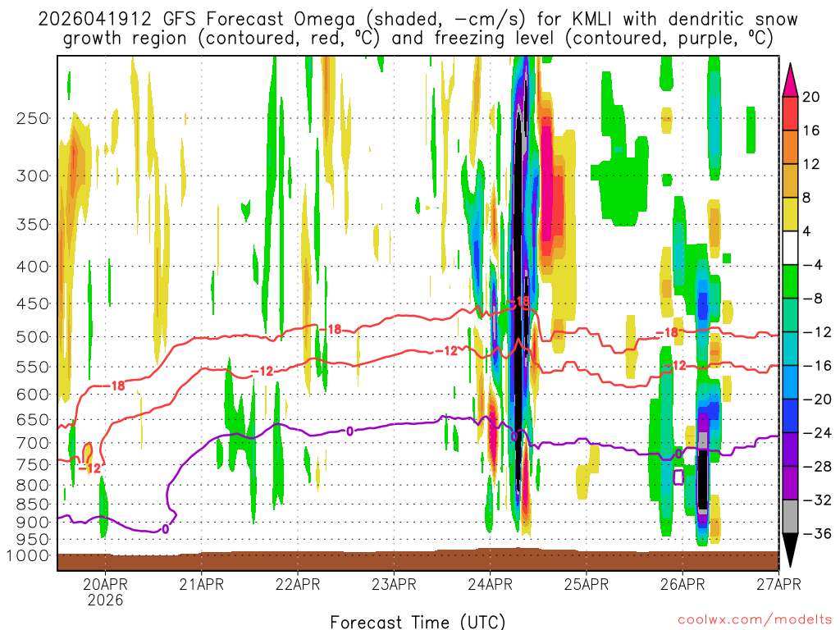Click the -18 contour label before 26APR

click(668, 333)
